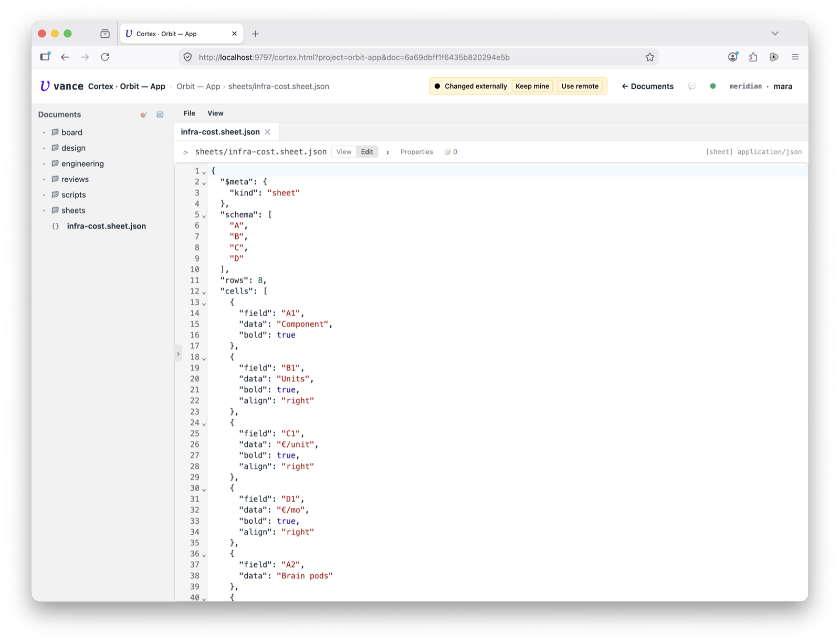Expand the scripts folder
840x643 pixels.
coord(44,195)
